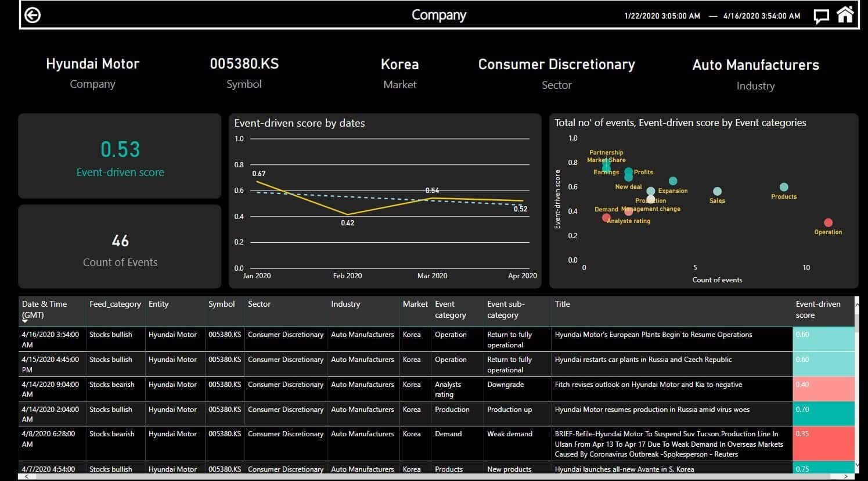Click the Auto Manufacturers industry heading
Screen dimensions: 868x481
(755, 64)
